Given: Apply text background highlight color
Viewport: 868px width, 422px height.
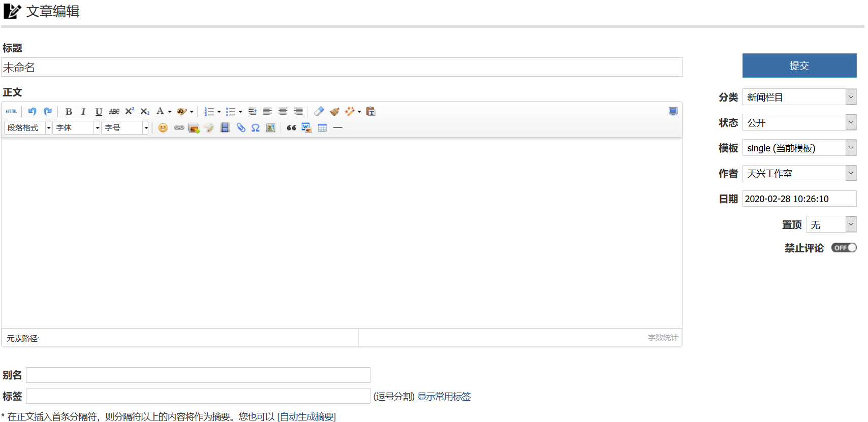Looking at the screenshot, I should coord(181,111).
